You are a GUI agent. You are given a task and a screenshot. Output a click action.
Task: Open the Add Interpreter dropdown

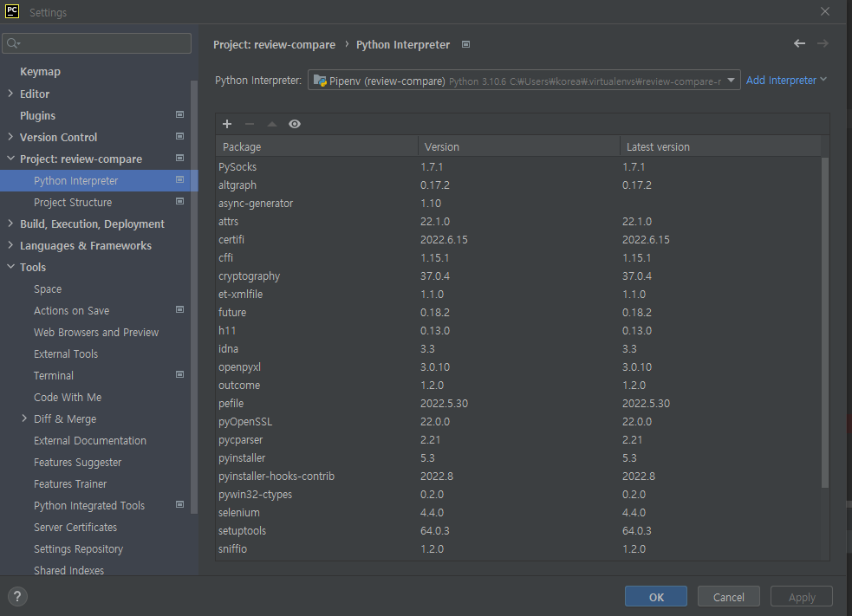pyautogui.click(x=786, y=81)
